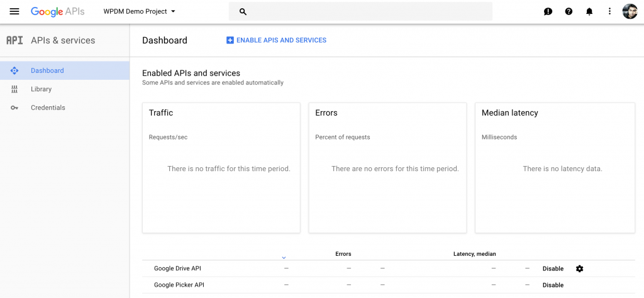Click 'There is no latency data.' message

pyautogui.click(x=562, y=168)
